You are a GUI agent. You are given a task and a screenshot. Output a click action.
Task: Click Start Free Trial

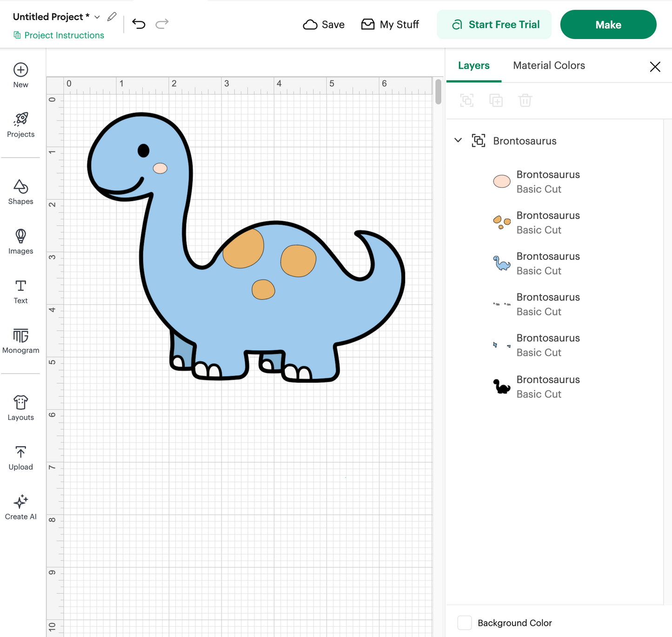click(494, 25)
